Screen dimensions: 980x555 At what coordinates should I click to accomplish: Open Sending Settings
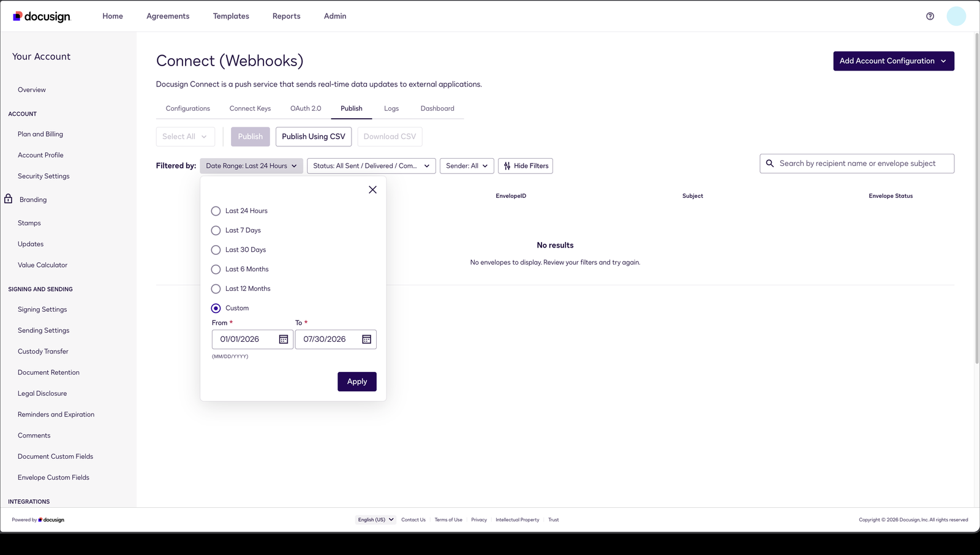pyautogui.click(x=43, y=331)
